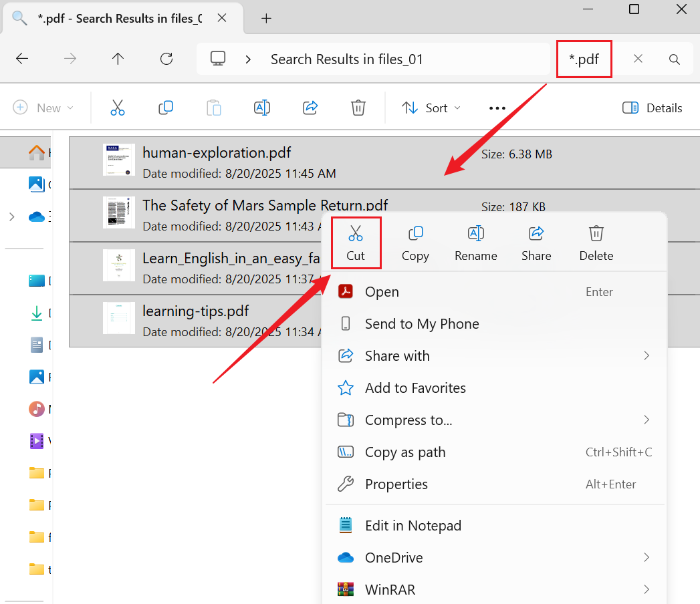Click Delete icon in context menu
This screenshot has width=700, height=604.
pyautogui.click(x=596, y=243)
